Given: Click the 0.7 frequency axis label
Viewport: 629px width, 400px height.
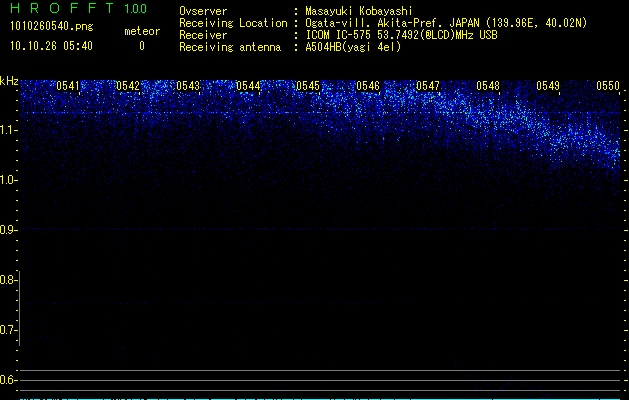Looking at the screenshot, I should pos(7,330).
